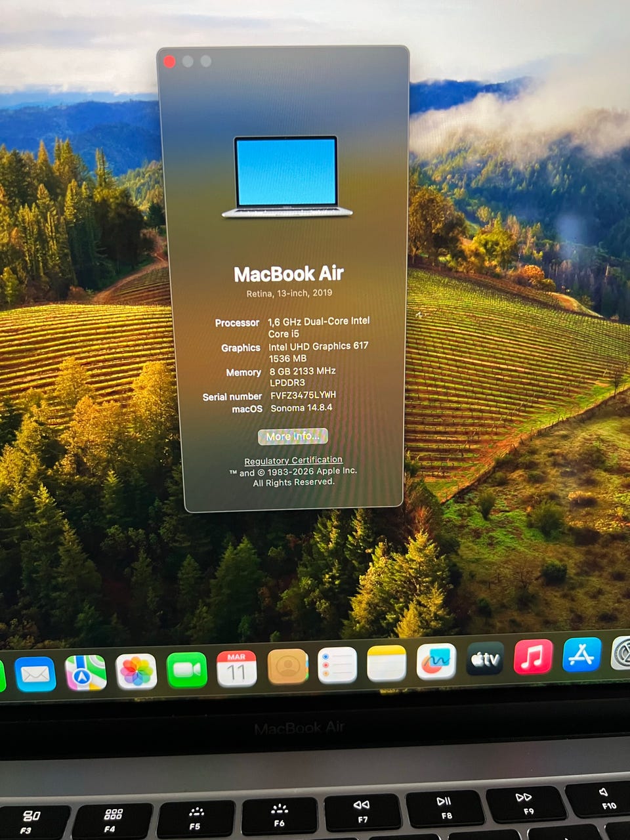This screenshot has height=840, width=630.
Task: Click the MacBook Air title heading
Action: (289, 274)
